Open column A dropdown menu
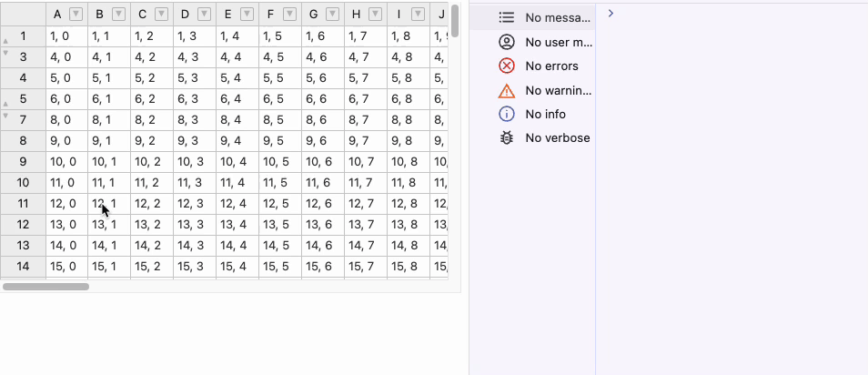The image size is (868, 375). [76, 14]
